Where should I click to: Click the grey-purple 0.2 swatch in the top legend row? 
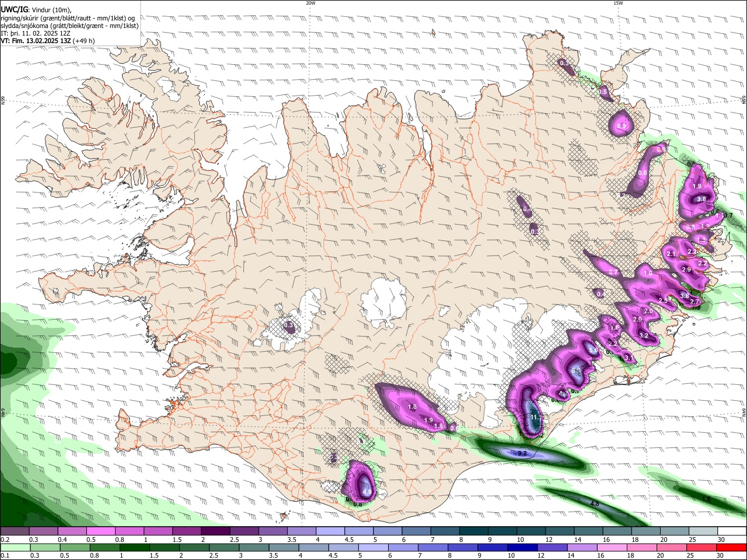pos(15,531)
